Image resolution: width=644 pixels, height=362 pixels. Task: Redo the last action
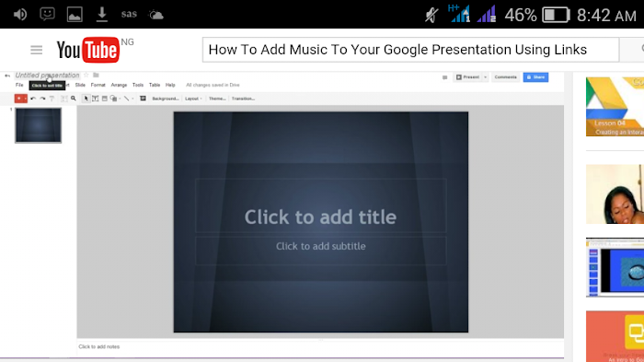tap(42, 99)
